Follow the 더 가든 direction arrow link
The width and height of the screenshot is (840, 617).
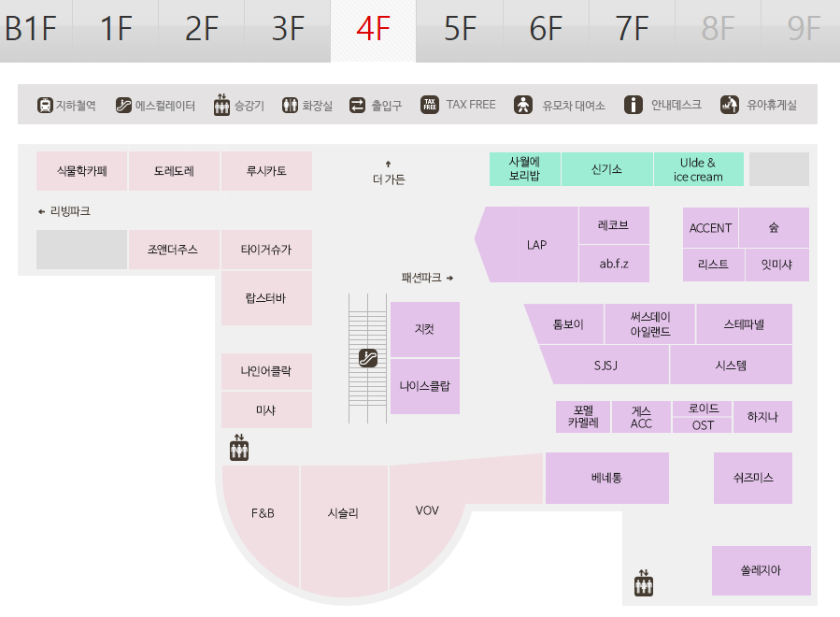pos(389,173)
